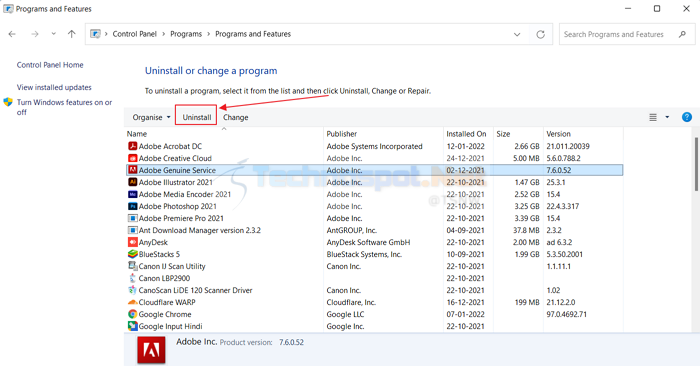Click the Google Chrome icon
The width and height of the screenshot is (700, 366).
(x=132, y=314)
